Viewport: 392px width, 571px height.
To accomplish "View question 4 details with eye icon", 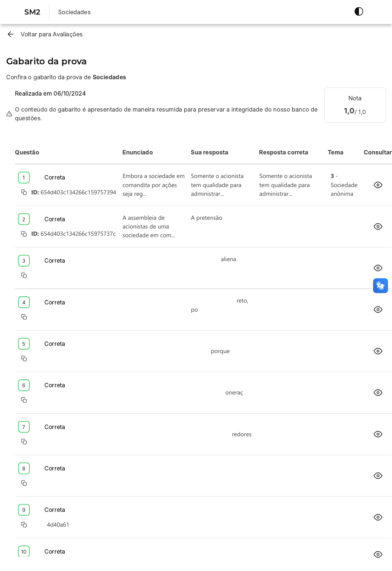I will coord(378,309).
